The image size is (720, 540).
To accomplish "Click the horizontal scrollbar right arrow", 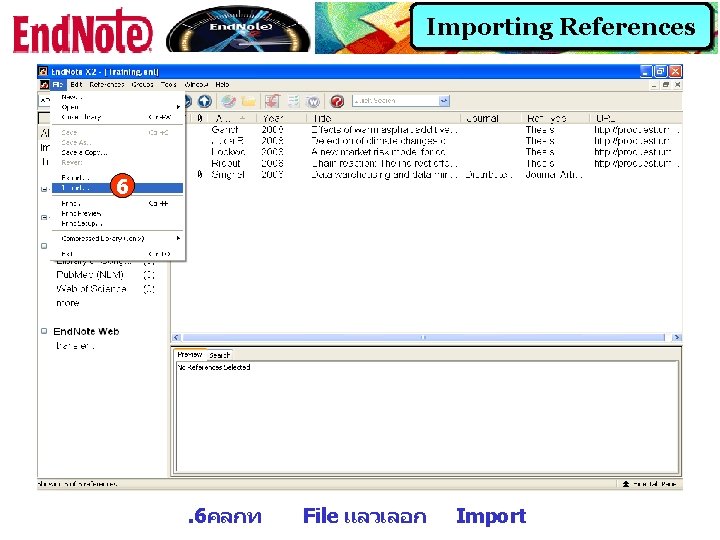I will click(x=676, y=337).
